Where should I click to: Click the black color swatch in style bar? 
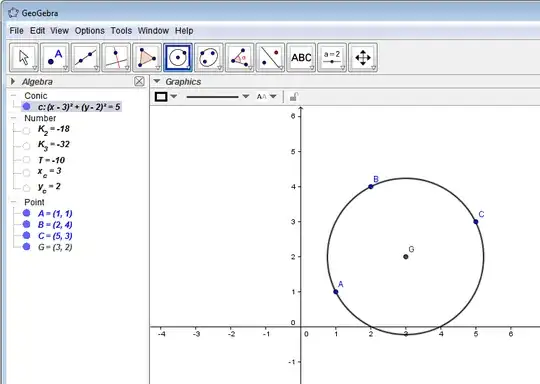click(x=161, y=97)
